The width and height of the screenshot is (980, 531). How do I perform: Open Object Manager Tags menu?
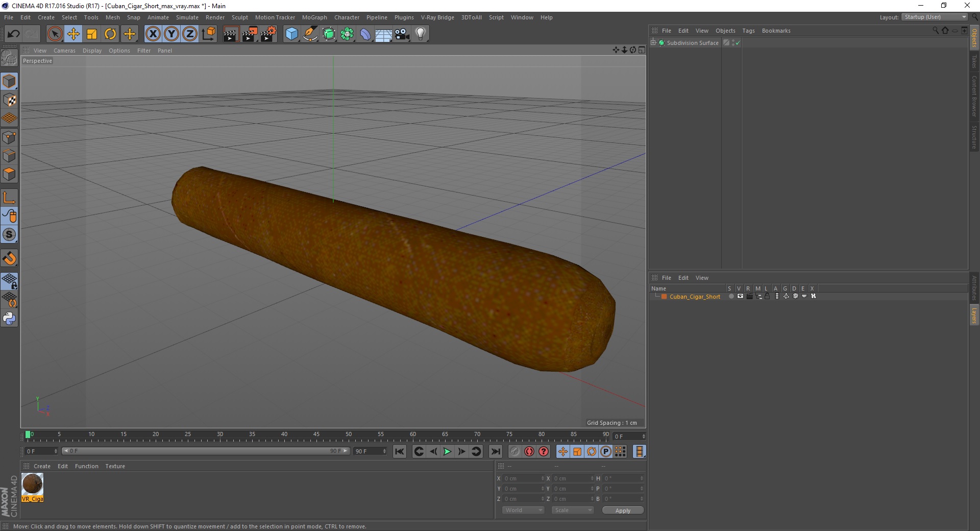pyautogui.click(x=748, y=31)
